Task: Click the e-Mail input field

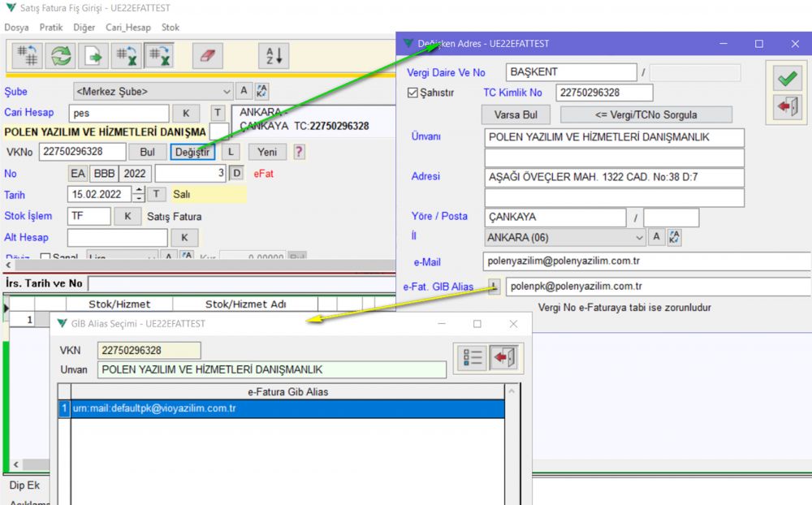Action: point(646,261)
